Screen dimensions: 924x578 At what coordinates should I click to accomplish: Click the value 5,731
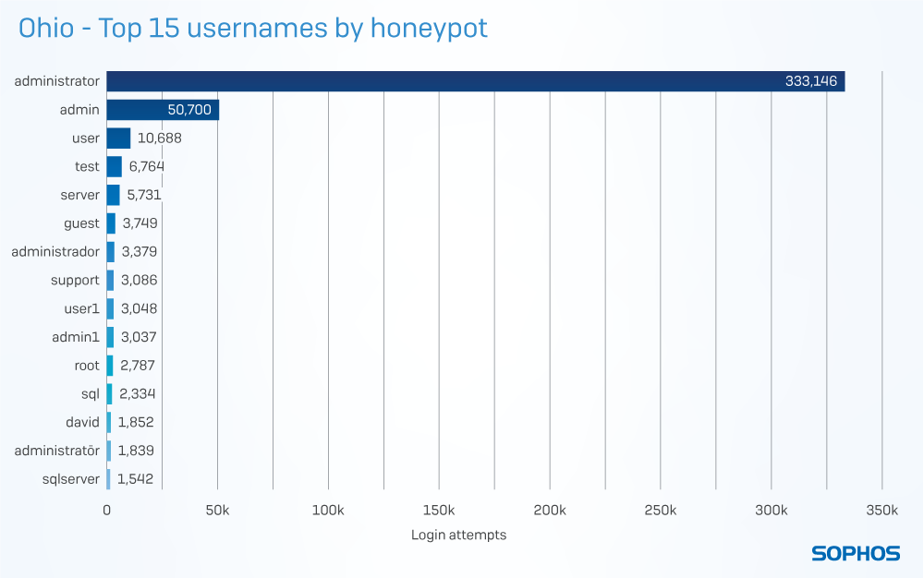coord(144,195)
